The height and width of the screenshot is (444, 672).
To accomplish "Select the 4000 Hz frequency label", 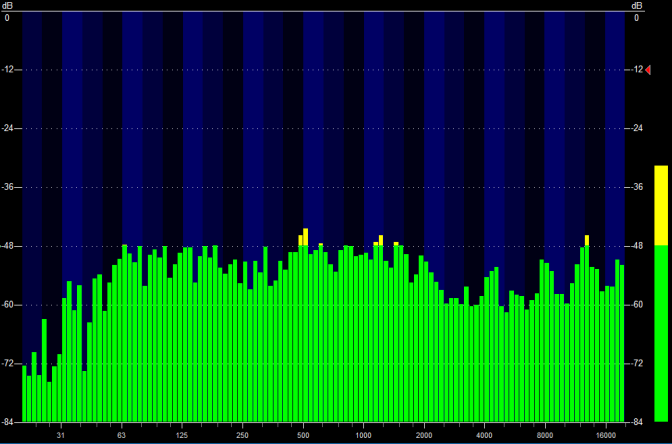I will pos(484,434).
